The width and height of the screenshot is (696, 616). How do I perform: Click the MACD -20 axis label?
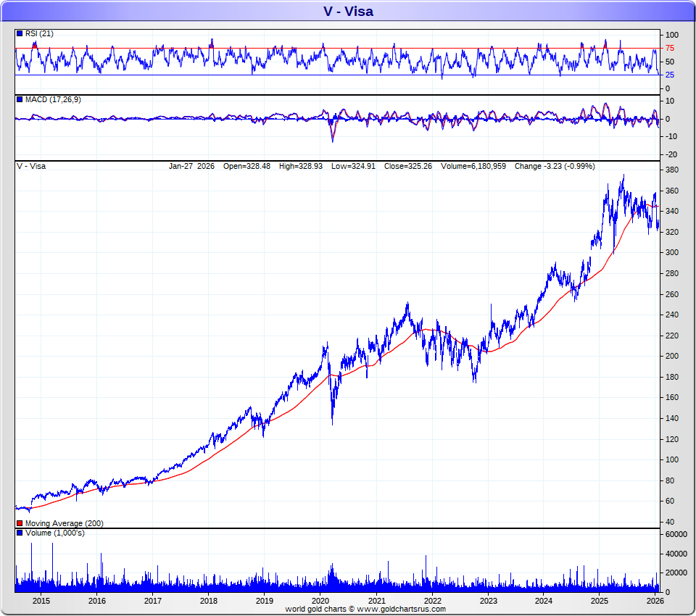coord(671,154)
